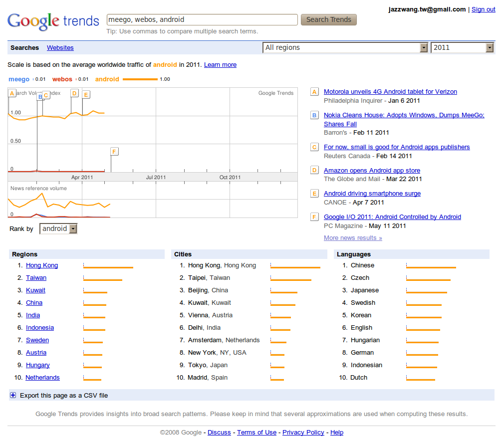Open Android driving smartphone surge link
Image resolution: width=503 pixels, height=448 pixels.
tap(372, 194)
